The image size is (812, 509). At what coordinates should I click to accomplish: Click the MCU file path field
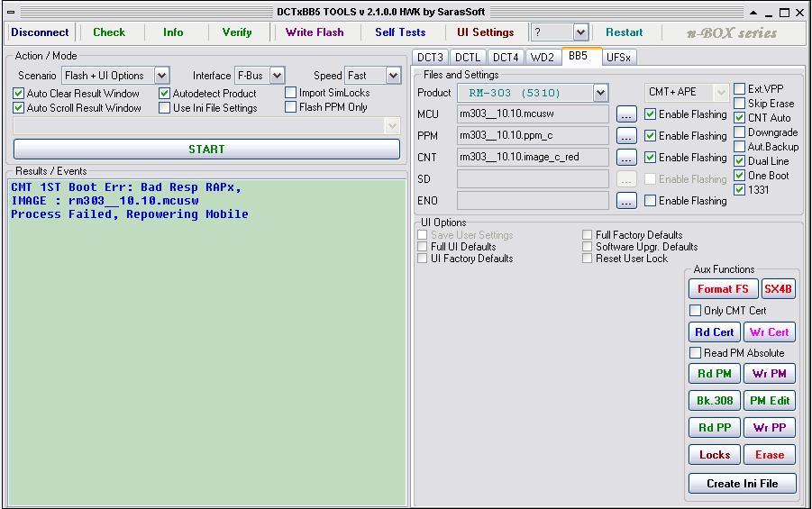[533, 114]
